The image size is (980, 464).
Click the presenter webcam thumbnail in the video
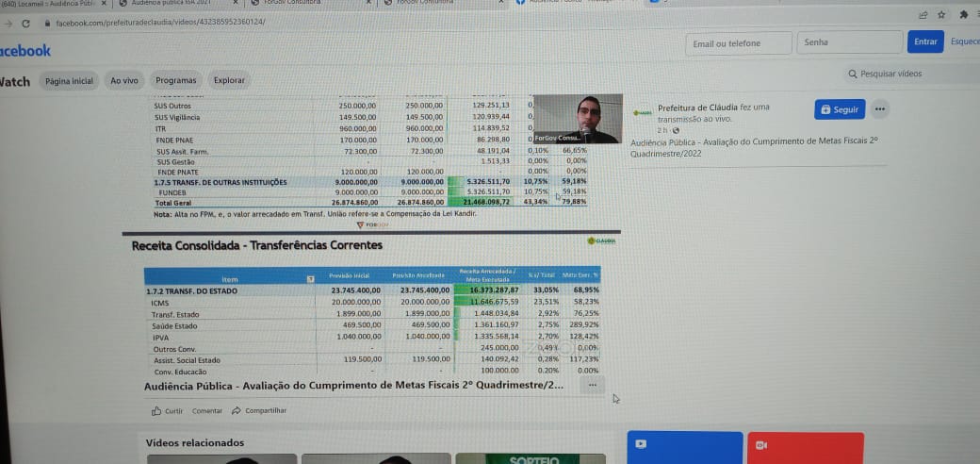point(578,119)
